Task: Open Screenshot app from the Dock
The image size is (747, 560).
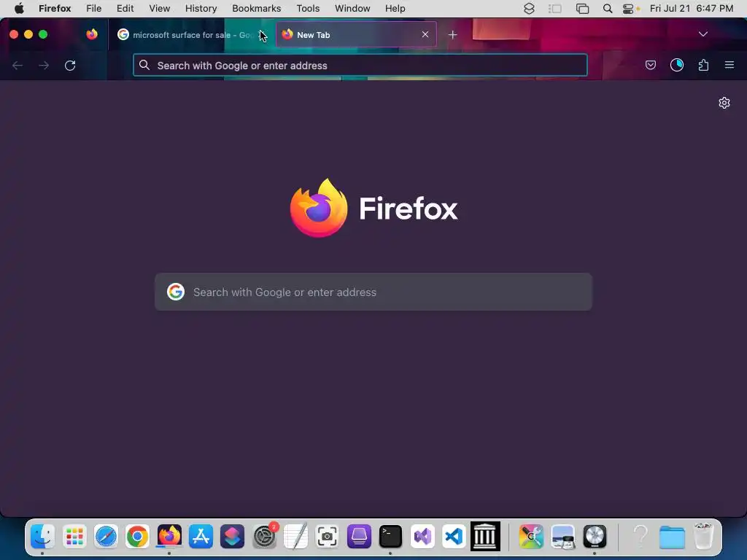Action: [x=327, y=537]
